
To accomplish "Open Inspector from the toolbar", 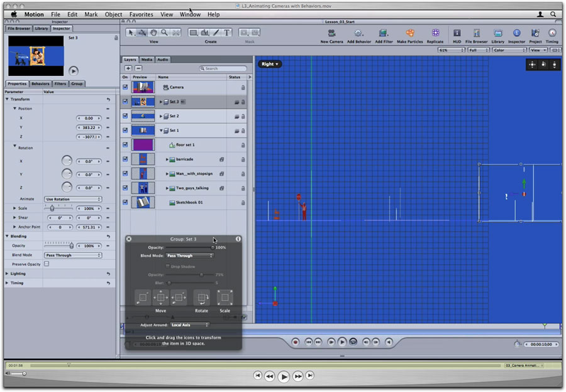I will pos(516,33).
